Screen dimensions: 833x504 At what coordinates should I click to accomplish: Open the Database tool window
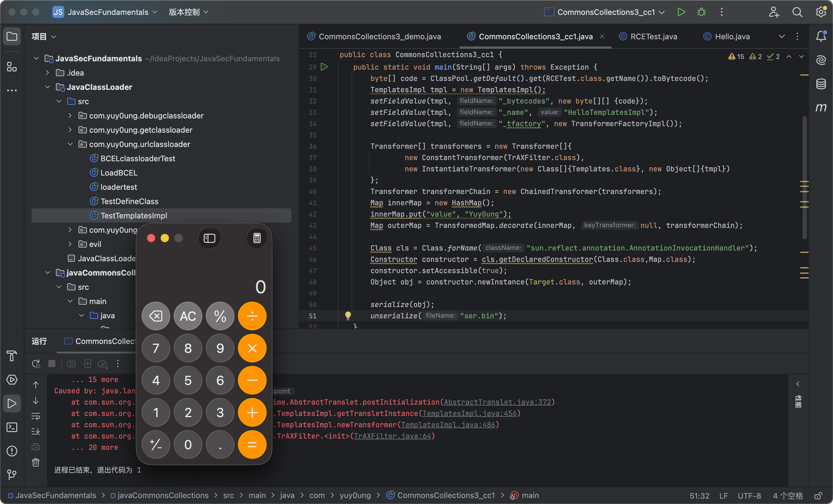(x=821, y=84)
